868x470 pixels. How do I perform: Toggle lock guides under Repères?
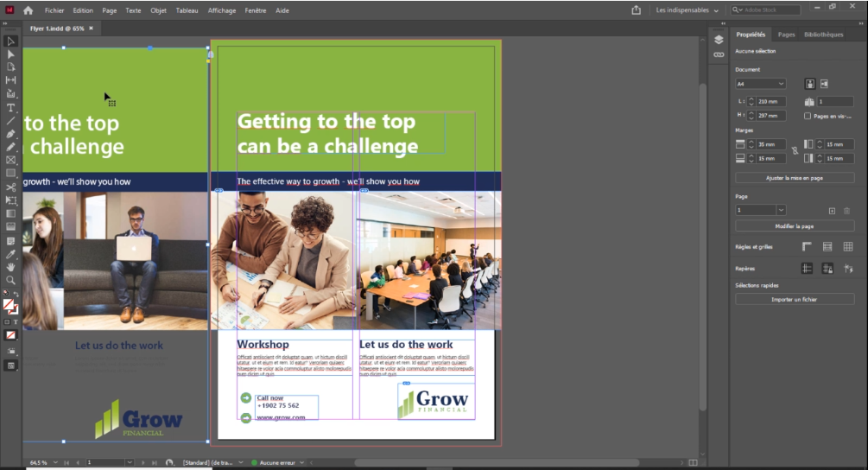(x=827, y=269)
